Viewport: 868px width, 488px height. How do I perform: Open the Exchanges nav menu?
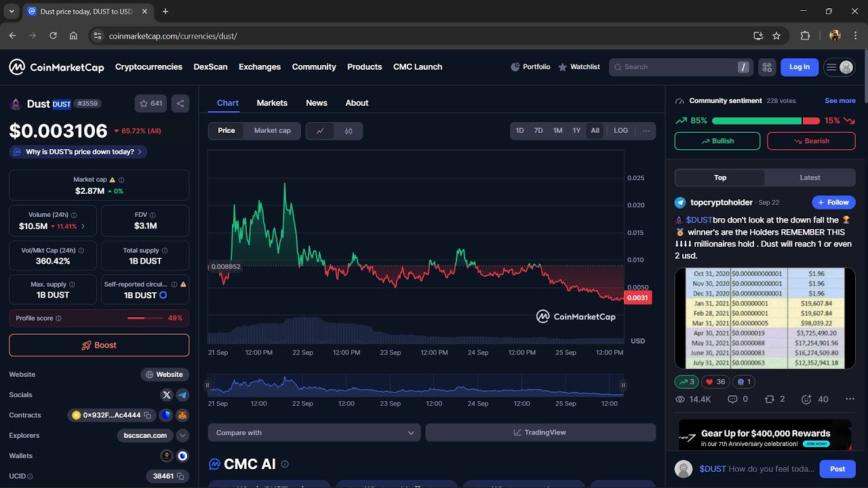[260, 67]
